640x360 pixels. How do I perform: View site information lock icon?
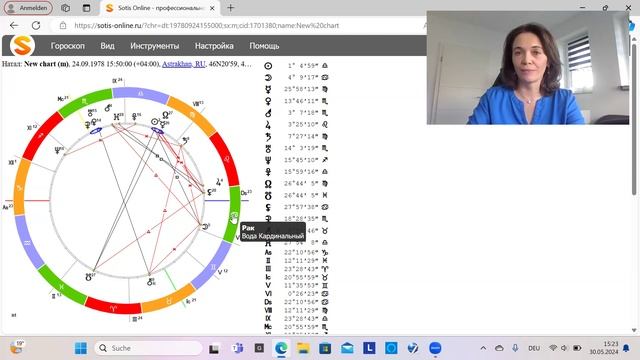tap(63, 25)
